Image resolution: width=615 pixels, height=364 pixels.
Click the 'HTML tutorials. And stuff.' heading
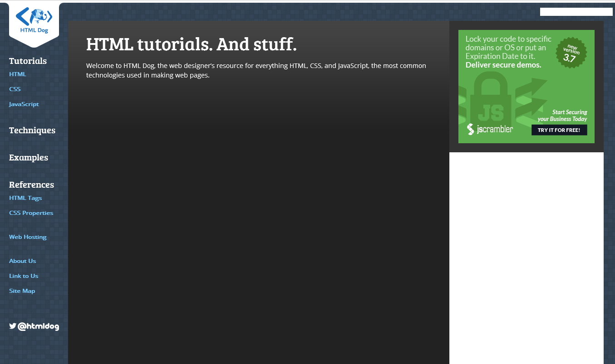click(x=192, y=44)
